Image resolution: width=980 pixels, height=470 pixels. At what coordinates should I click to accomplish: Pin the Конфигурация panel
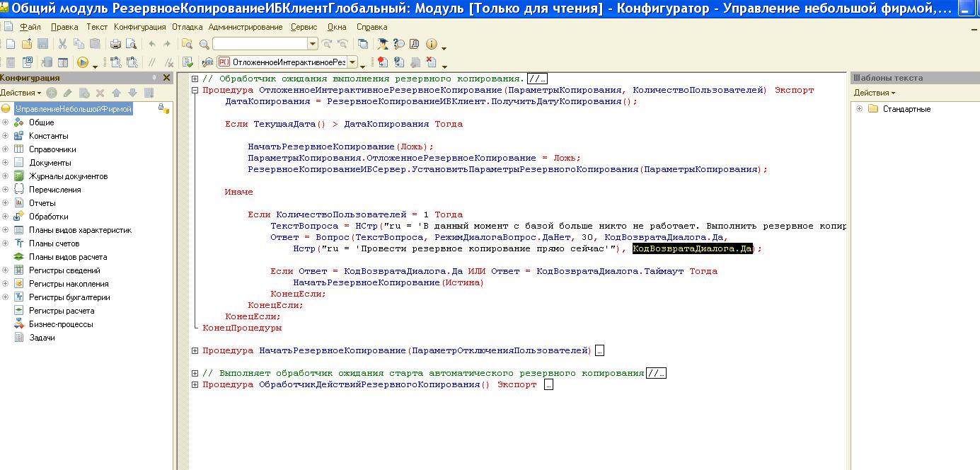154,78
